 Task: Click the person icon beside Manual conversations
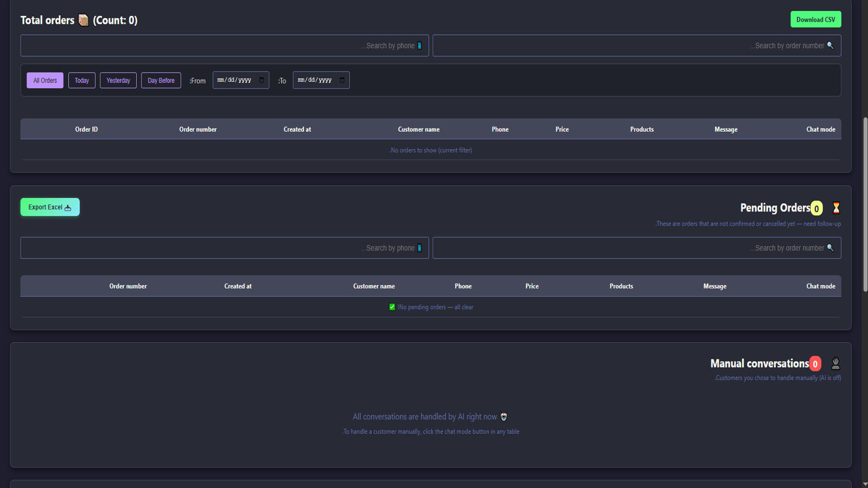835,363
